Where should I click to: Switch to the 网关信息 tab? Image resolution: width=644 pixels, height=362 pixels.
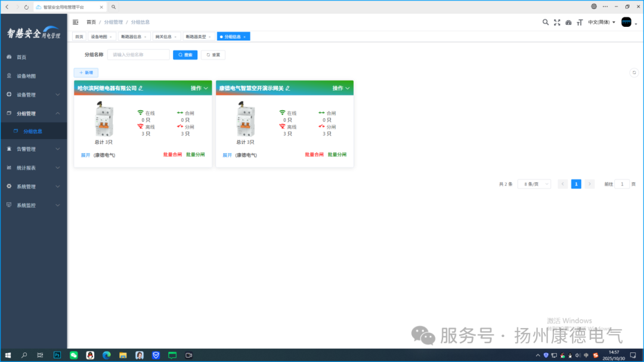click(x=164, y=36)
